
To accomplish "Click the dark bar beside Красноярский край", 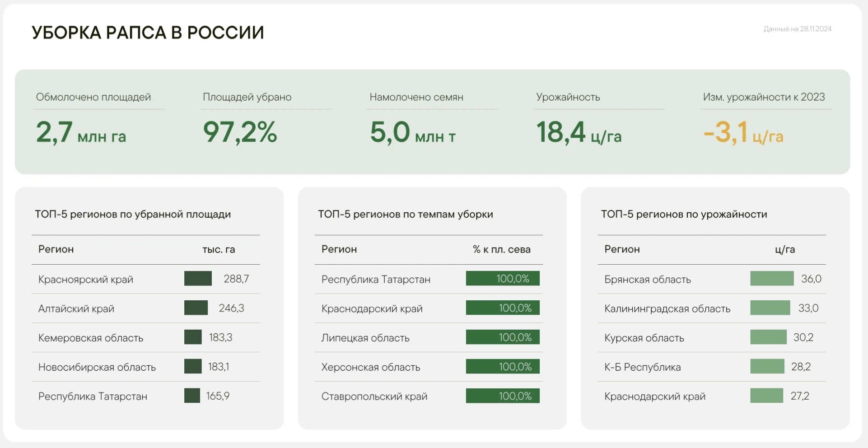I will point(198,279).
